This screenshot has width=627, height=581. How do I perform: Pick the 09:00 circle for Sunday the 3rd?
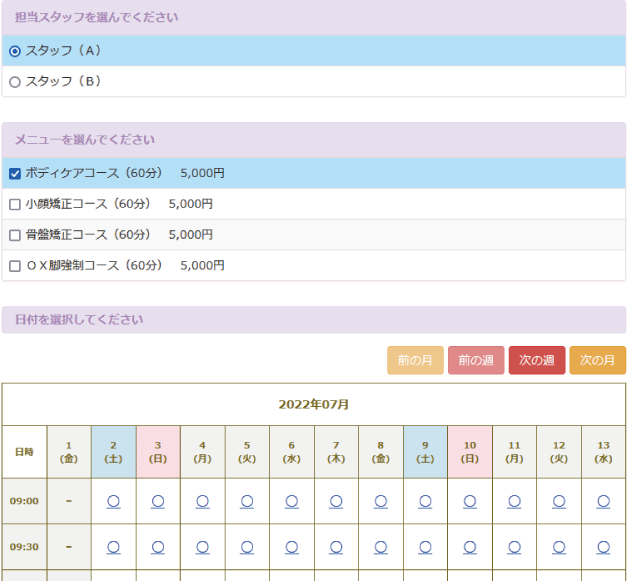point(158,500)
